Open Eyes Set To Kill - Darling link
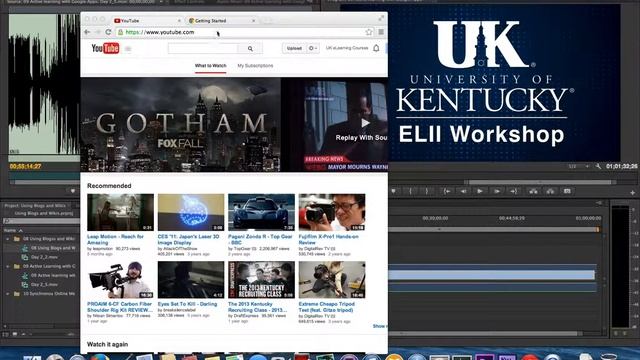This screenshot has height=360, width=640. pyautogui.click(x=187, y=304)
